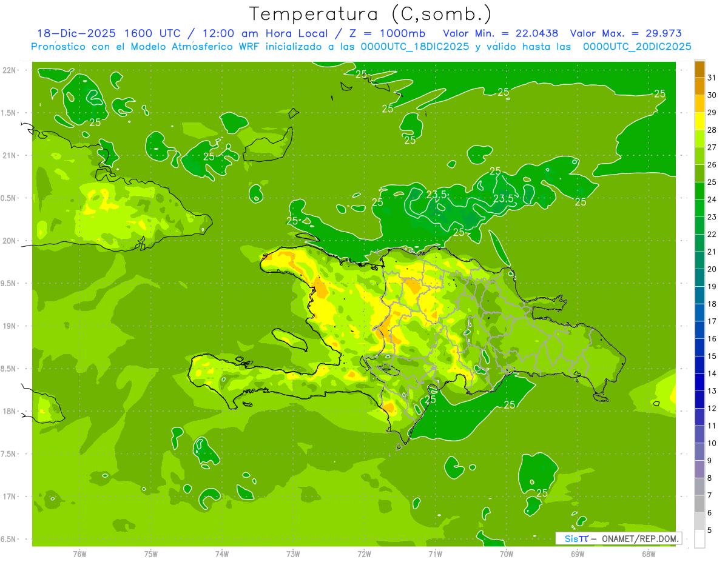This screenshot has height=562, width=728.
Task: Click the '29' label on the color scale
Action: coord(712,113)
